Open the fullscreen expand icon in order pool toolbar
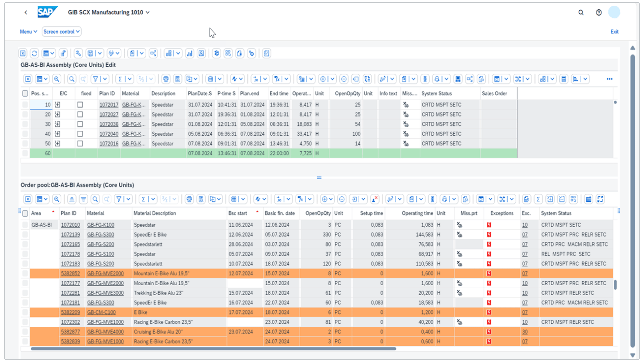Viewport: 644px width, 362px height. pos(601,199)
